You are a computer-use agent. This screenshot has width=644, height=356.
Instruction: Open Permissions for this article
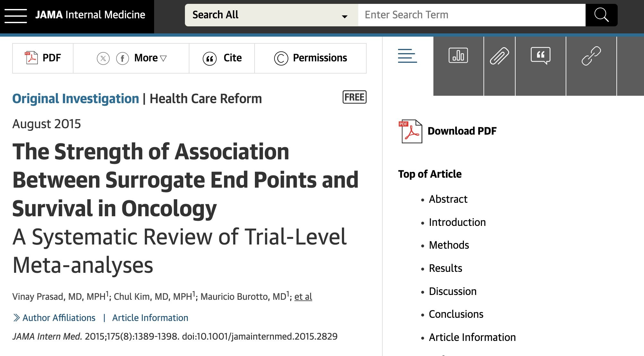coord(310,58)
